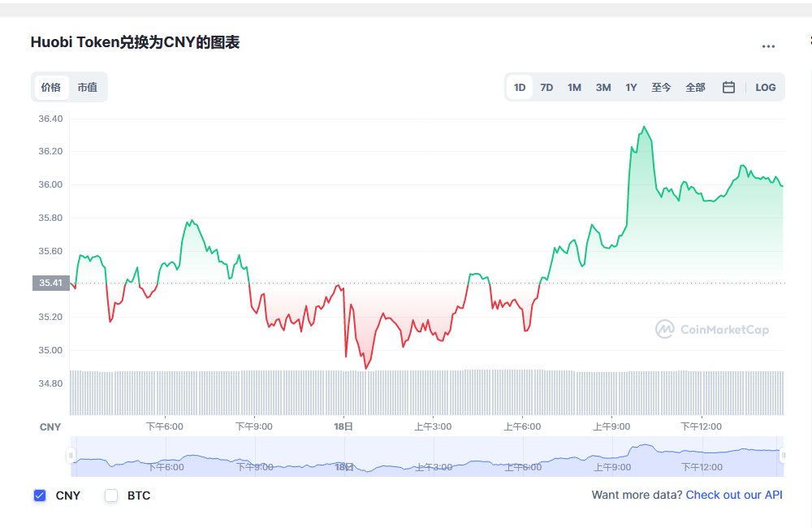
Task: Click the 上午3:00 label on the main time axis
Action: [433, 426]
